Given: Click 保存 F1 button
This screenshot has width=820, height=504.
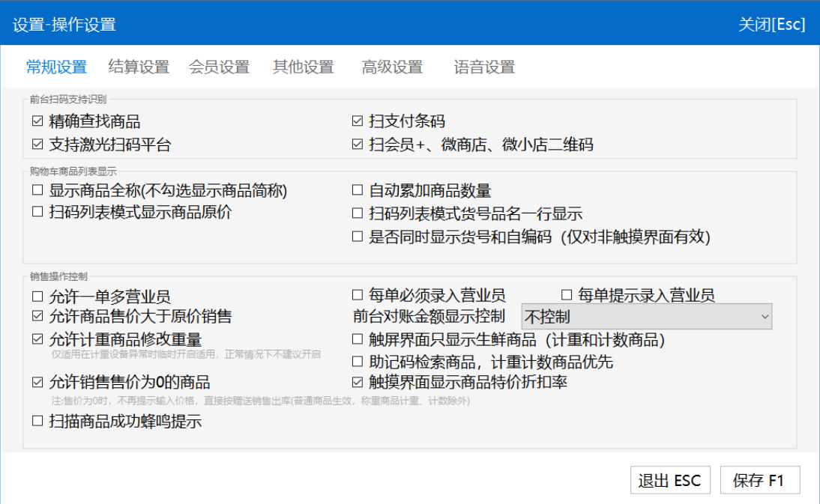Looking at the screenshot, I should pos(760,480).
